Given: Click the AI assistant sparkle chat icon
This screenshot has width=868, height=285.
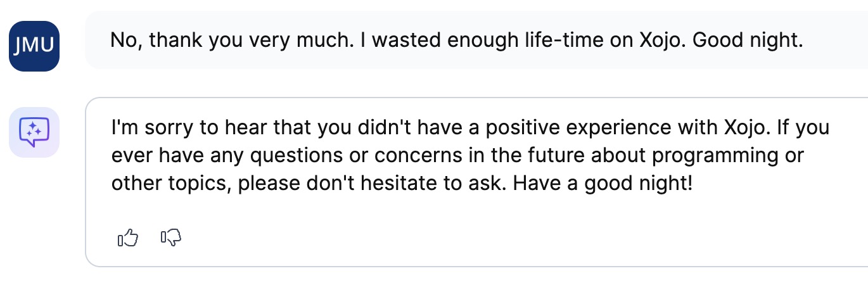Looking at the screenshot, I should tap(34, 132).
